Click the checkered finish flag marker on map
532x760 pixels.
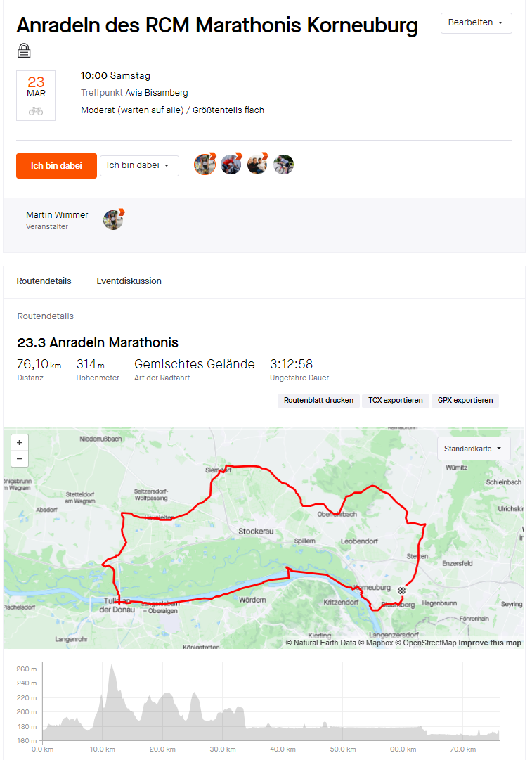[x=402, y=591]
